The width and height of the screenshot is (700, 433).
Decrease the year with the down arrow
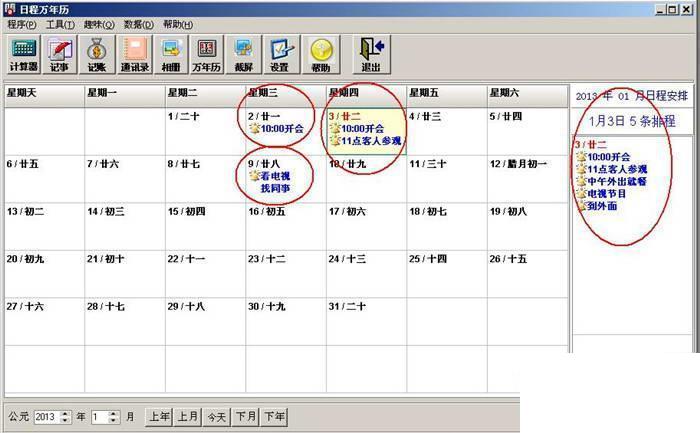coord(65,421)
